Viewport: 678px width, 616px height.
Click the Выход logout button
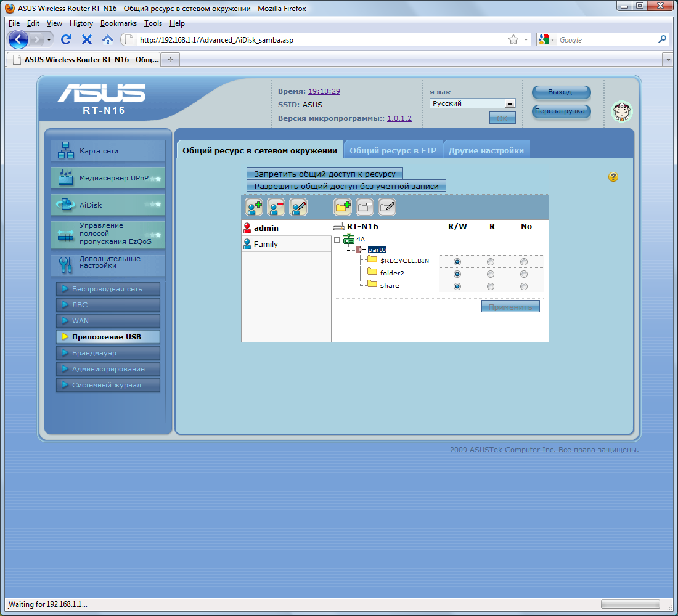561,92
